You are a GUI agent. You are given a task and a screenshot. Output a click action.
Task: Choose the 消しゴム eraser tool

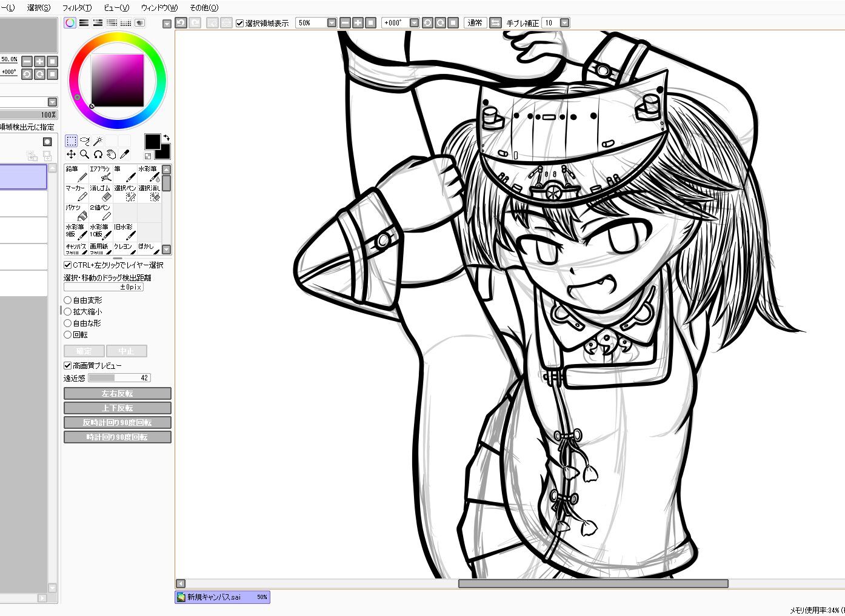click(100, 193)
